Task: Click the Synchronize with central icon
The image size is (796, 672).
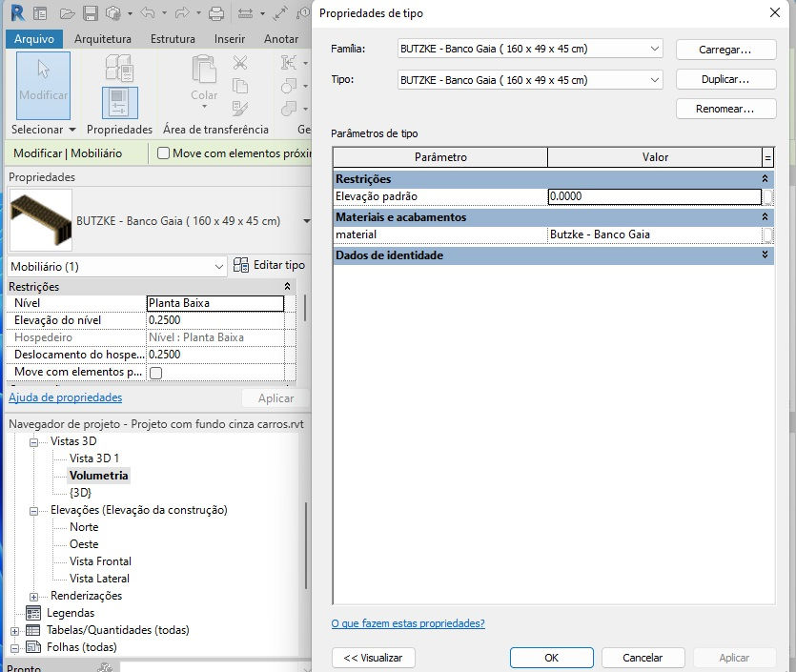Action: pos(113,13)
